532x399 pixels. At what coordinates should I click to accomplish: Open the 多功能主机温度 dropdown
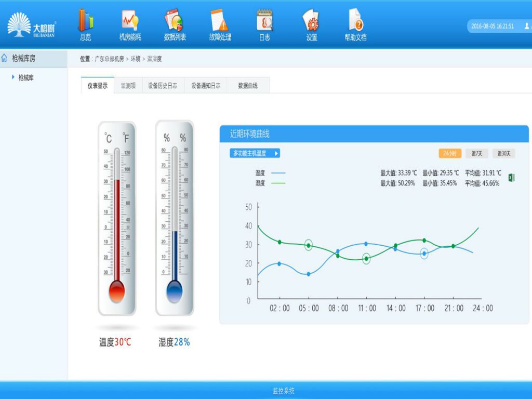tap(255, 153)
